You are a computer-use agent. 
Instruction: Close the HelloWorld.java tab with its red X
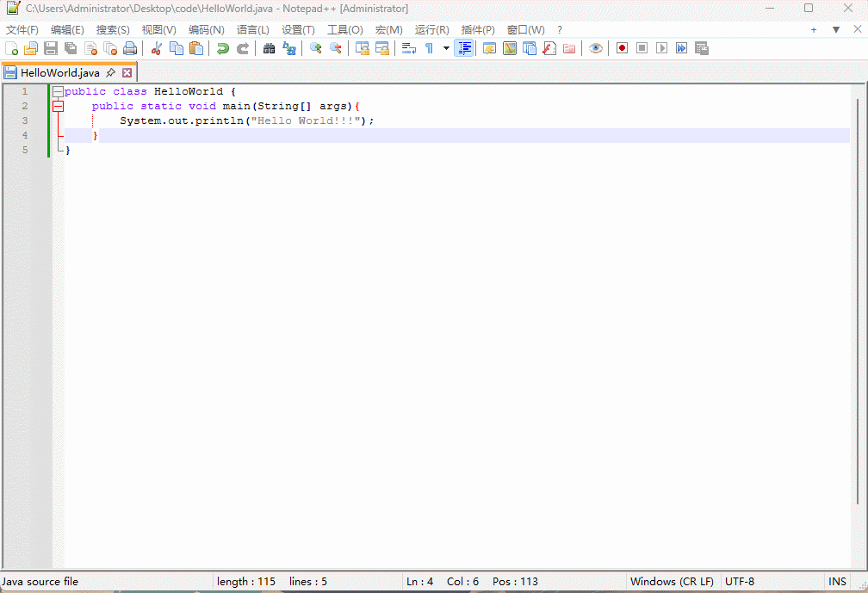[127, 73]
